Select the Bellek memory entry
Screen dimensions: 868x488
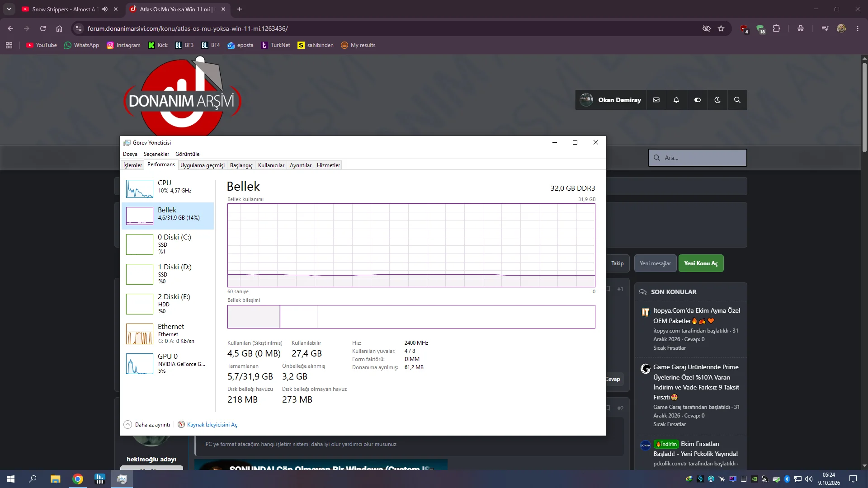point(168,216)
